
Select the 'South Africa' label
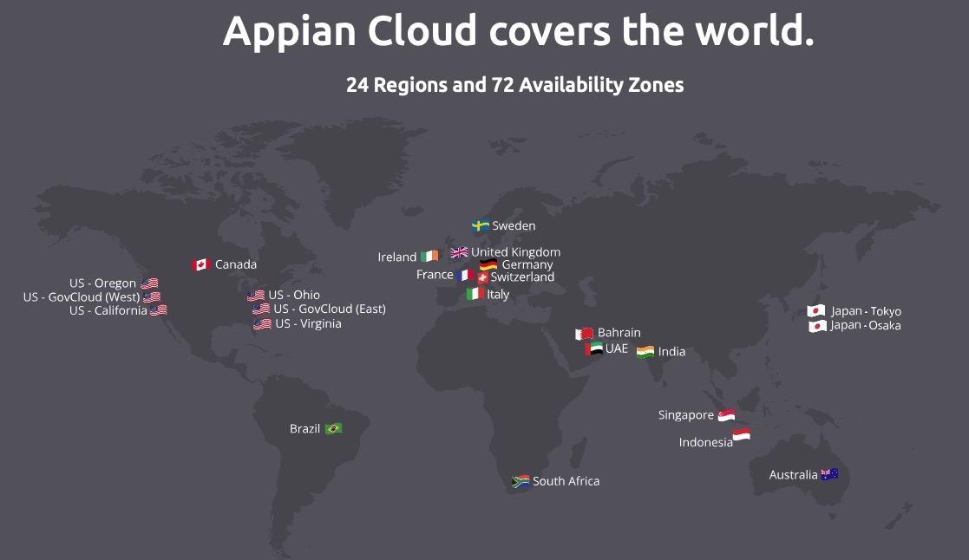click(x=566, y=481)
